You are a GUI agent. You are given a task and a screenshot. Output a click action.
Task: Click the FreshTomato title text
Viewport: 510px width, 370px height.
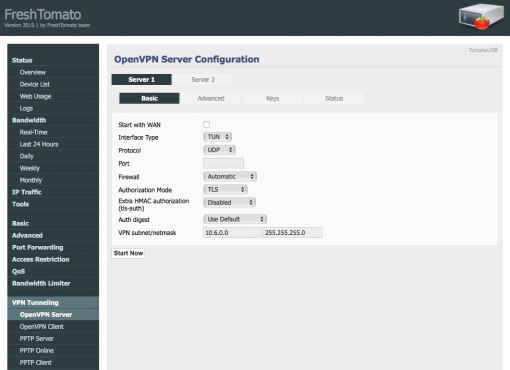click(x=43, y=14)
